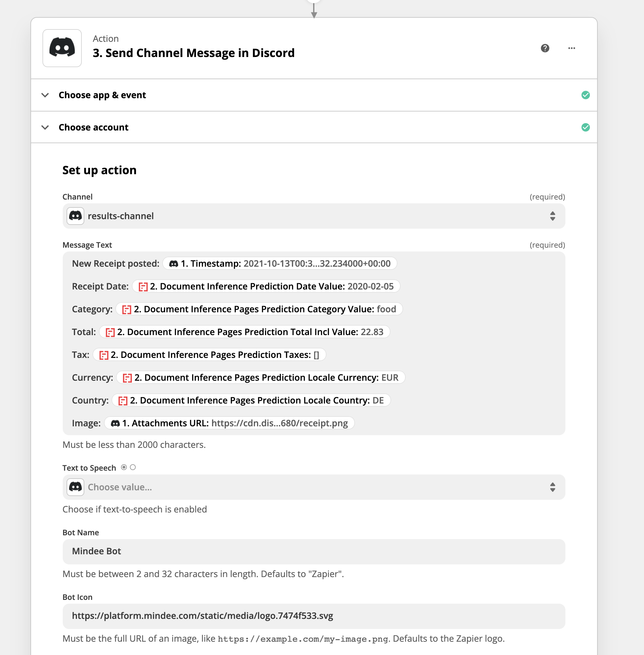
Task: Click the 'Image:' label in message text
Action: pos(86,423)
